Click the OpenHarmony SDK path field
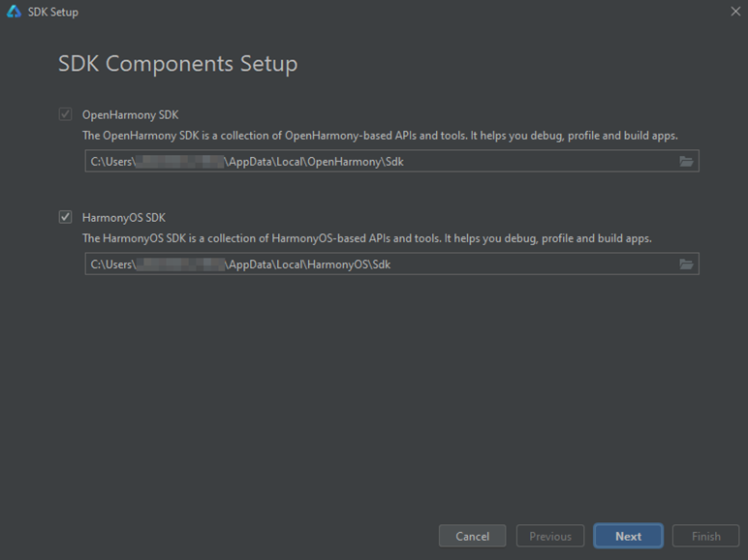This screenshot has height=560, width=748. click(391, 161)
